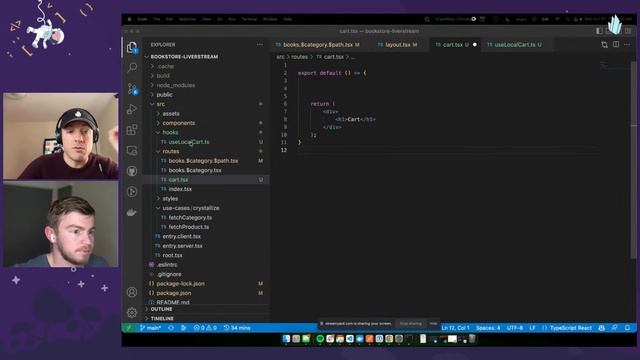Click the feedback icon in status bar
This screenshot has width=640, height=360.
coord(614,328)
